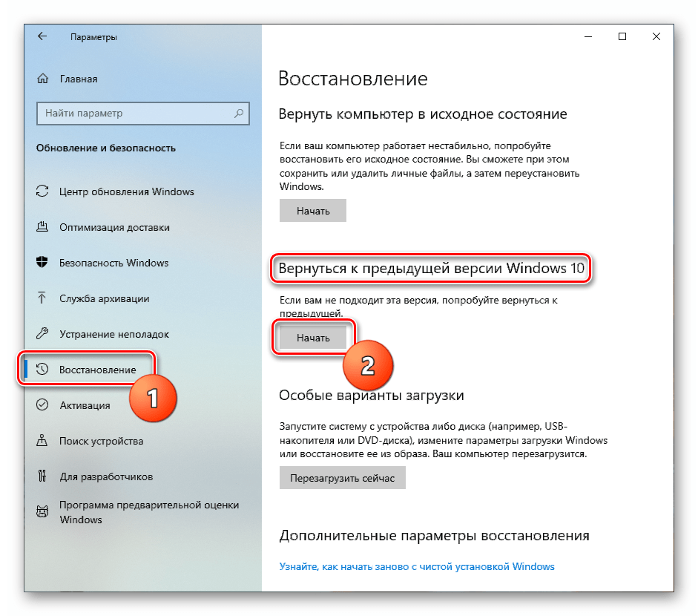Image resolution: width=698 pixels, height=616 pixels.
Task: Click the back arrow icon
Action: click(42, 36)
